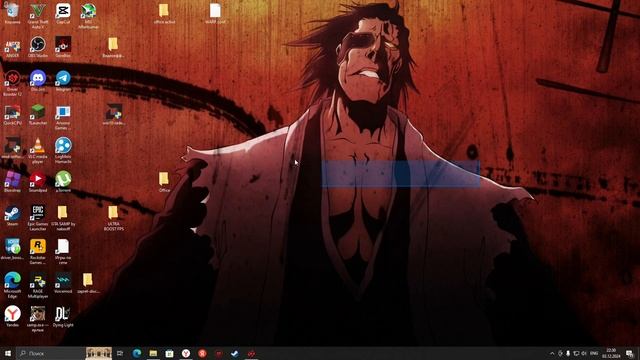The height and width of the screenshot is (360, 640).
Task: Launch Dying Light from the desktop
Action: tap(63, 316)
